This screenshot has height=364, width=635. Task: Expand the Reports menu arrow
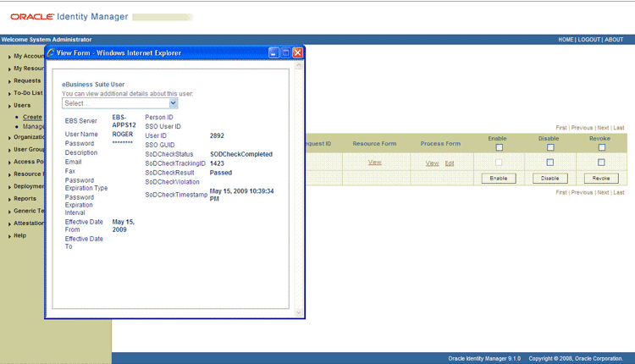pos(9,199)
